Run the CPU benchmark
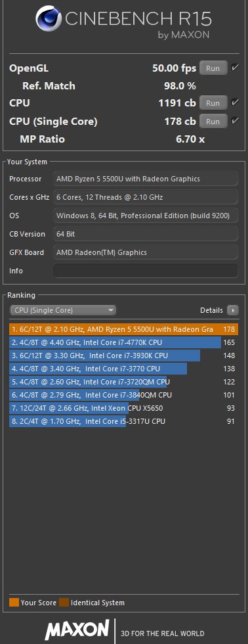The width and height of the screenshot is (248, 644). (x=213, y=103)
